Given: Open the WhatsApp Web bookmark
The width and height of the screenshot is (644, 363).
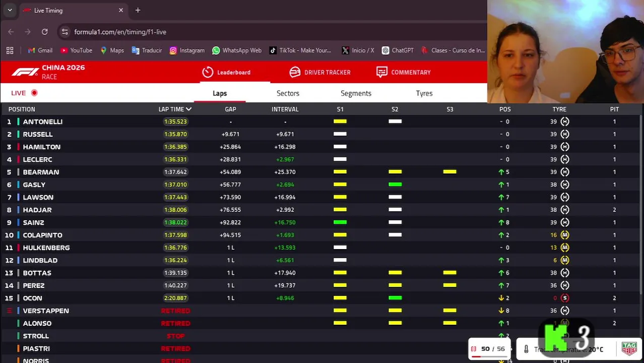Looking at the screenshot, I should pos(237,50).
